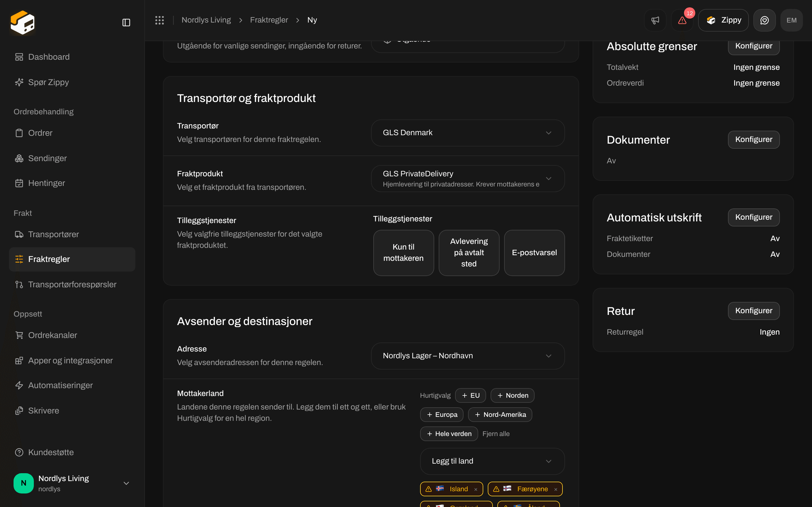Screen dimensions: 812x507
Task: Open the apps grid icon
Action: 159,20
